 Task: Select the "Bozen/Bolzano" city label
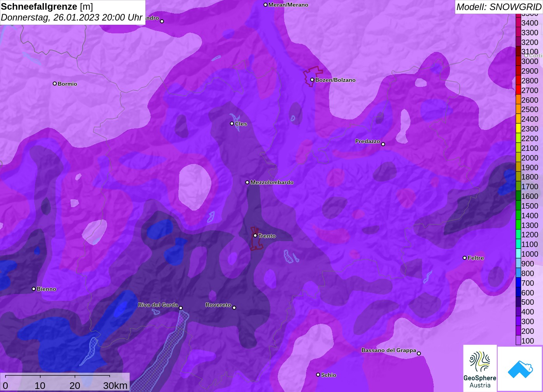pos(335,80)
